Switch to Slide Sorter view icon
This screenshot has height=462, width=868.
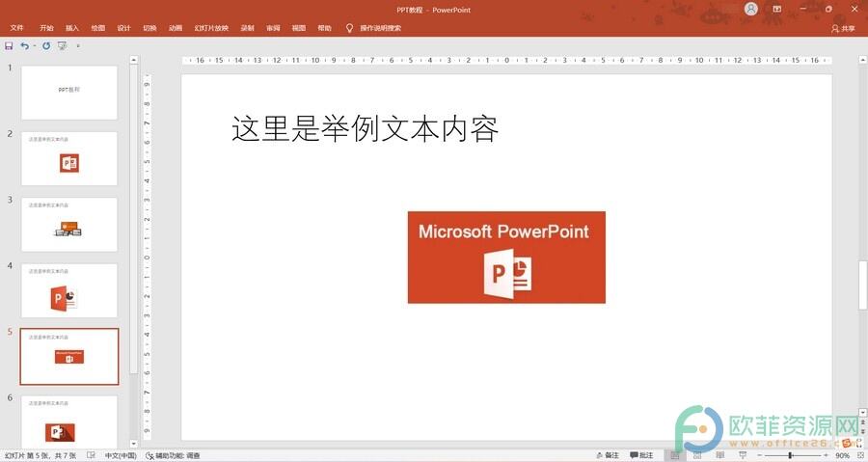(697, 455)
